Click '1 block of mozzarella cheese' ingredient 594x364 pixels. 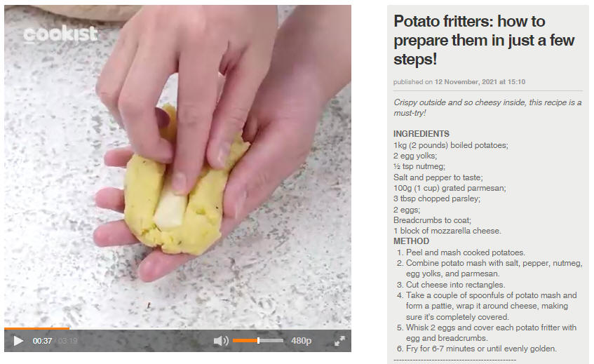(447, 231)
